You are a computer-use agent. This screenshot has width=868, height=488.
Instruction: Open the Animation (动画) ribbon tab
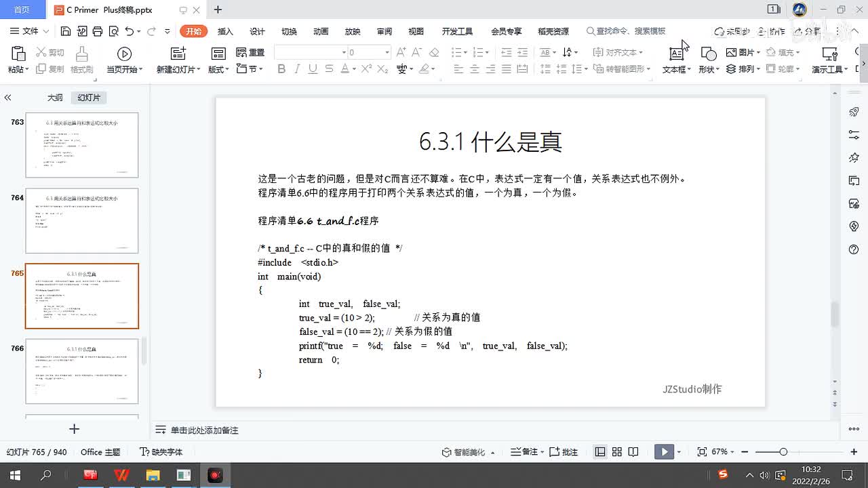click(321, 31)
